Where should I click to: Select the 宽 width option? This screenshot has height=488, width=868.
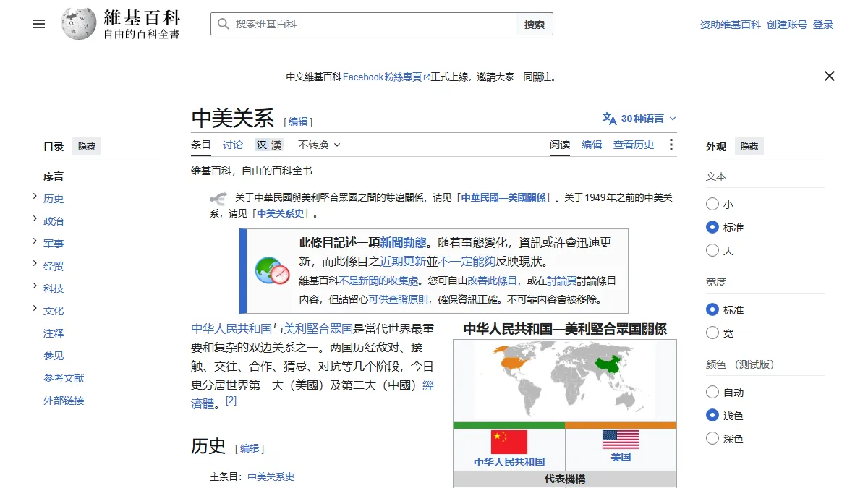pos(712,333)
